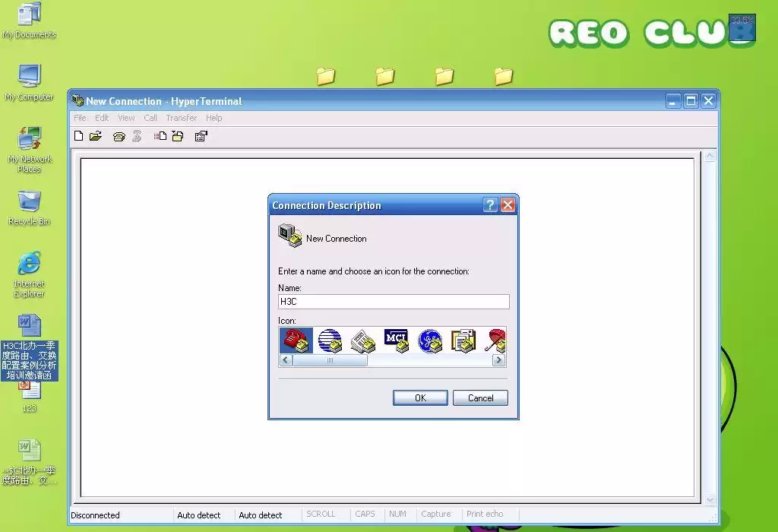Cancel the Connection Description dialog
Screen dimensions: 778x532
pos(480,397)
